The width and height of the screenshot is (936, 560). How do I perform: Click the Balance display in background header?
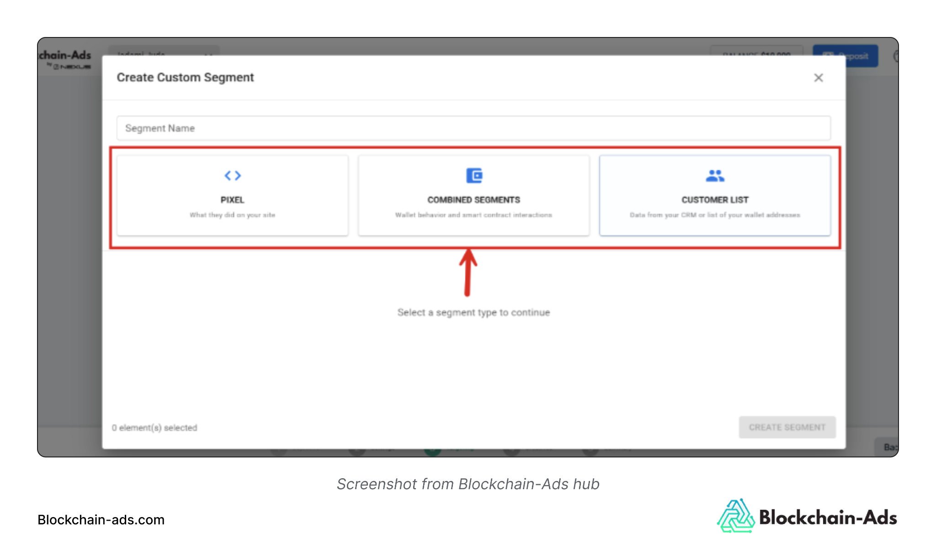tap(756, 50)
